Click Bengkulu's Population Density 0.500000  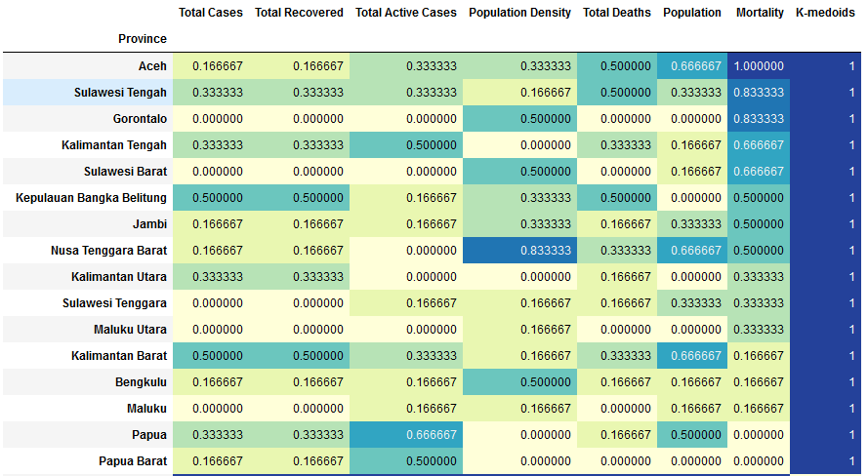pyautogui.click(x=519, y=382)
